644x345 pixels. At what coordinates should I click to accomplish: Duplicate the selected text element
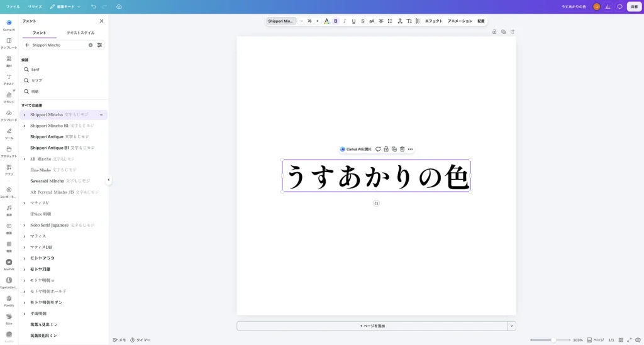(x=394, y=149)
